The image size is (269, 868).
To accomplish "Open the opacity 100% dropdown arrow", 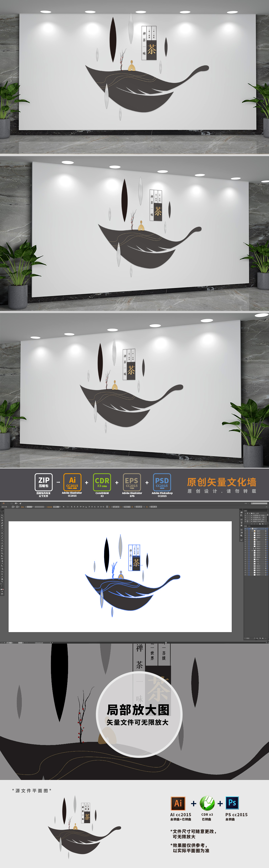I will (x=60, y=507).
